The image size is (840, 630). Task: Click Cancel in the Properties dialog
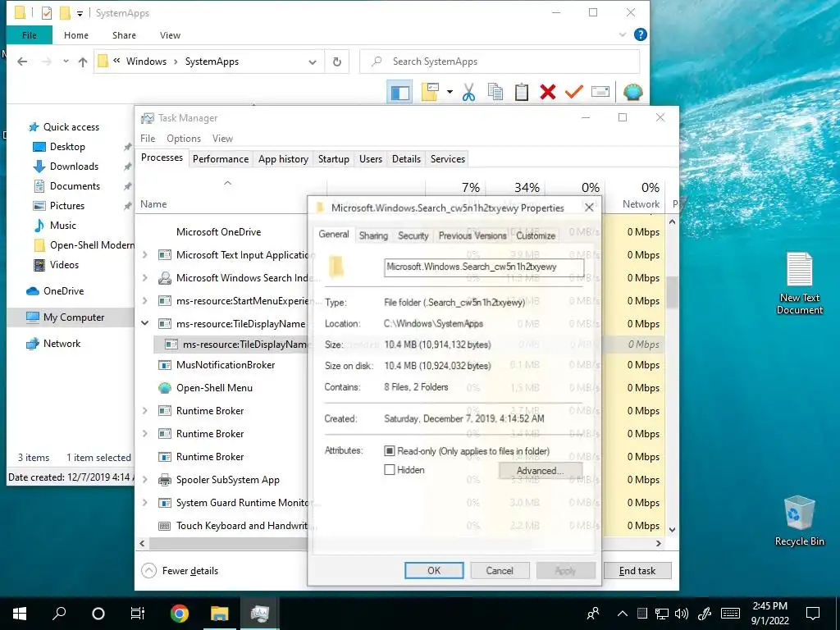(x=500, y=571)
